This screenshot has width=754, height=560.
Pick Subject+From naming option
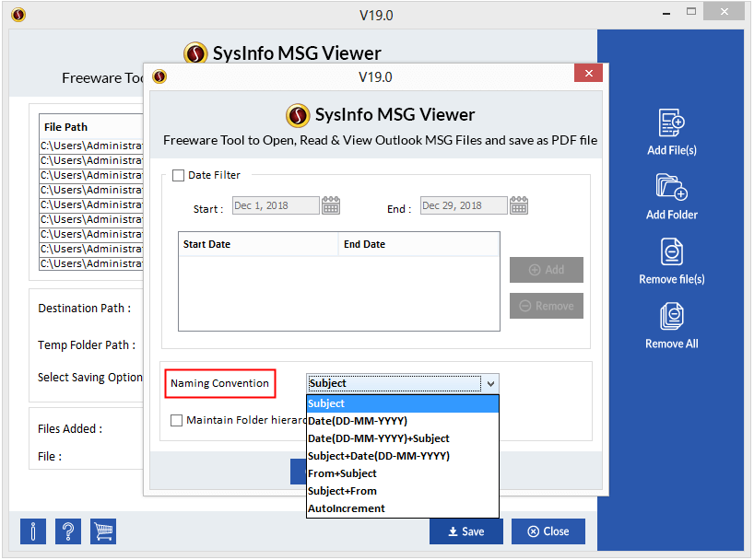pos(403,491)
